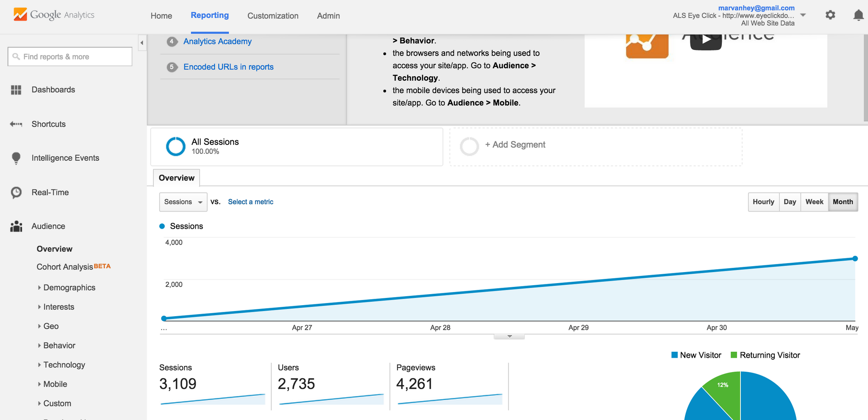Click the Dashboards grid icon
The image size is (868, 420).
point(16,90)
